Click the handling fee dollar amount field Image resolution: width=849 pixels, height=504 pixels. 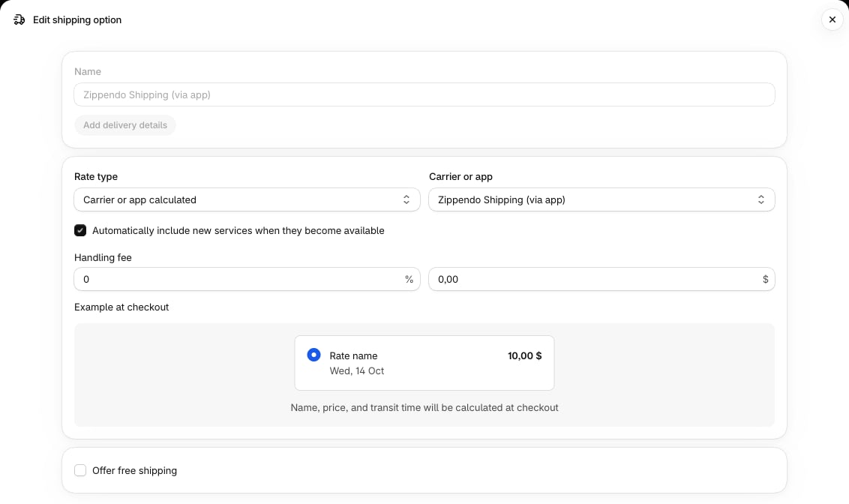coord(601,279)
